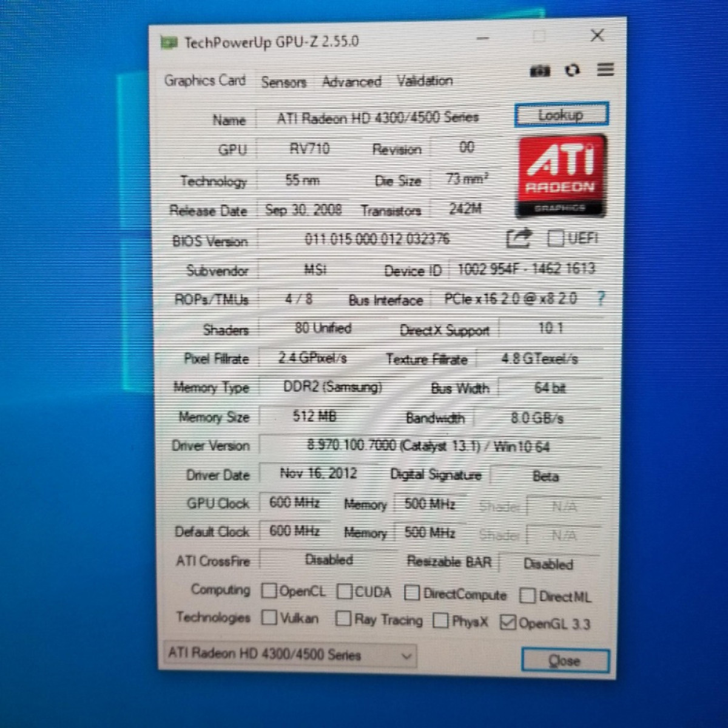Click the RV710 GPU value
Image resolution: width=728 pixels, height=728 pixels.
point(309,149)
